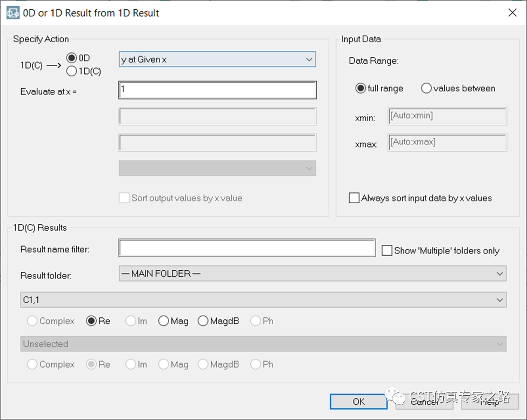
Task: Choose the MagdB radio button for C1,1
Action: pos(203,321)
